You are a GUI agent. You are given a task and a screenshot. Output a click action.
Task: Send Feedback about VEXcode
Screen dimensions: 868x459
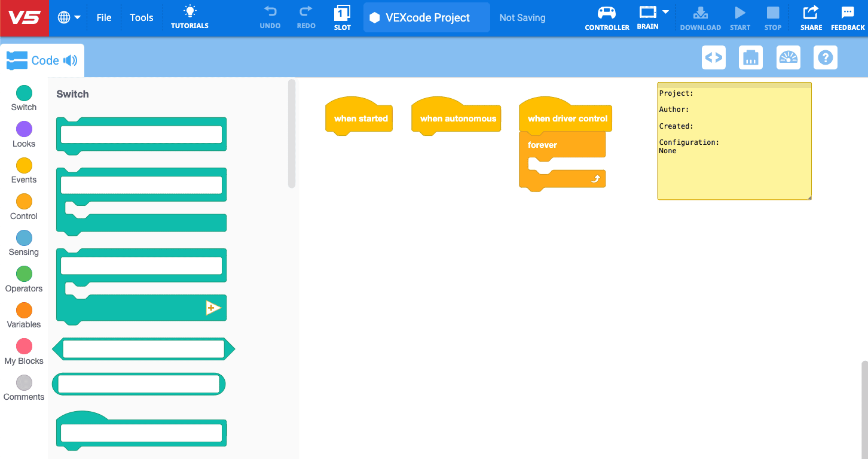847,18
